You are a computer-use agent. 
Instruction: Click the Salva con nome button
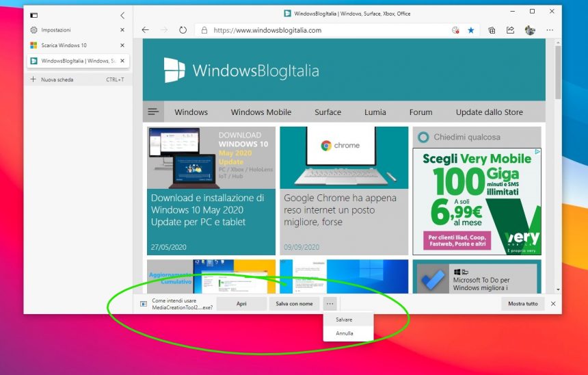point(294,304)
